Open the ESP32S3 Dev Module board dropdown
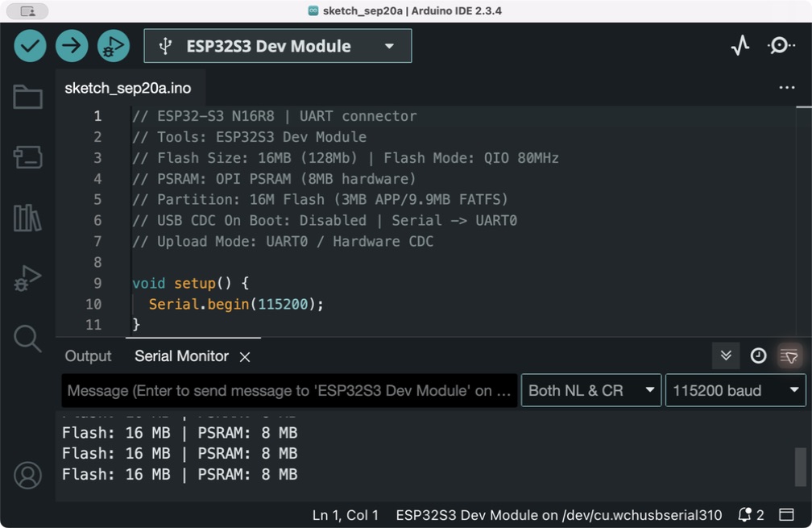This screenshot has height=528, width=812. click(x=278, y=46)
